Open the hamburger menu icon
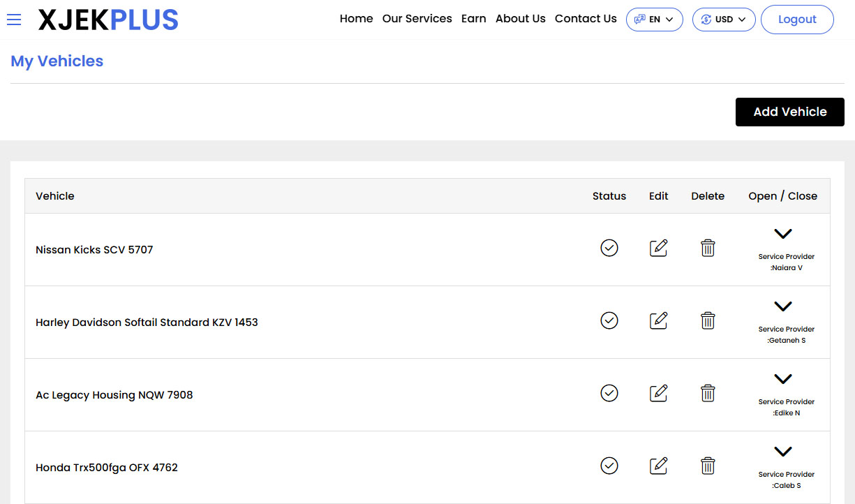This screenshot has width=855, height=504. [x=14, y=20]
